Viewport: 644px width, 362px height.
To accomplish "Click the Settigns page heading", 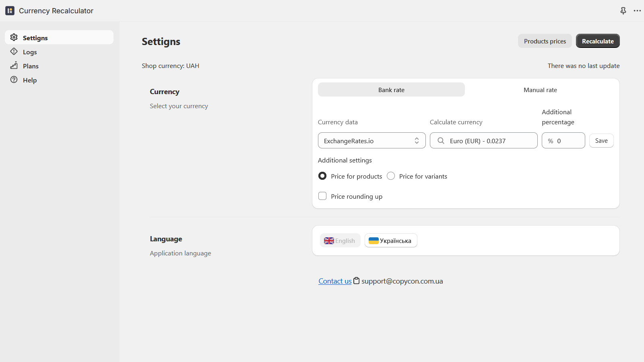I will pyautogui.click(x=161, y=42).
